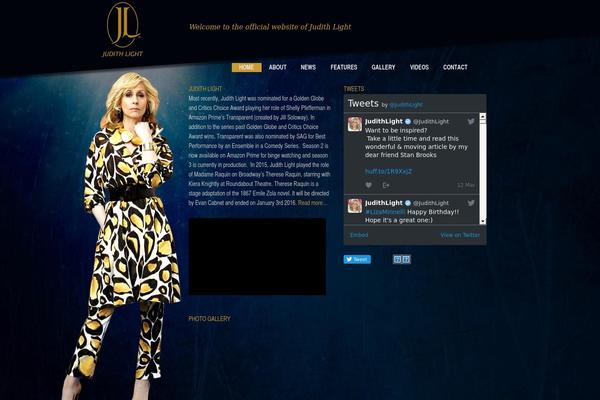The height and width of the screenshot is (400, 600).
Task: Click the PHOTO GALLERY heading
Action: click(209, 318)
